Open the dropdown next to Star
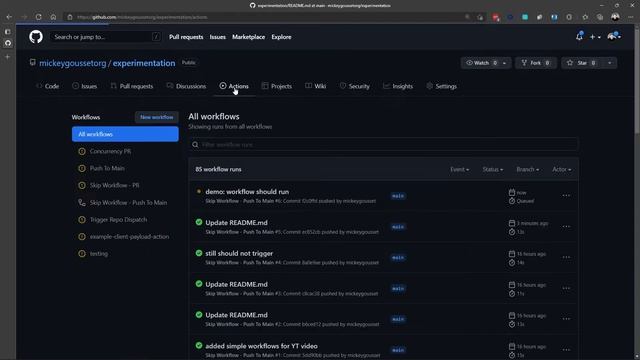640x360 pixels. (x=609, y=63)
